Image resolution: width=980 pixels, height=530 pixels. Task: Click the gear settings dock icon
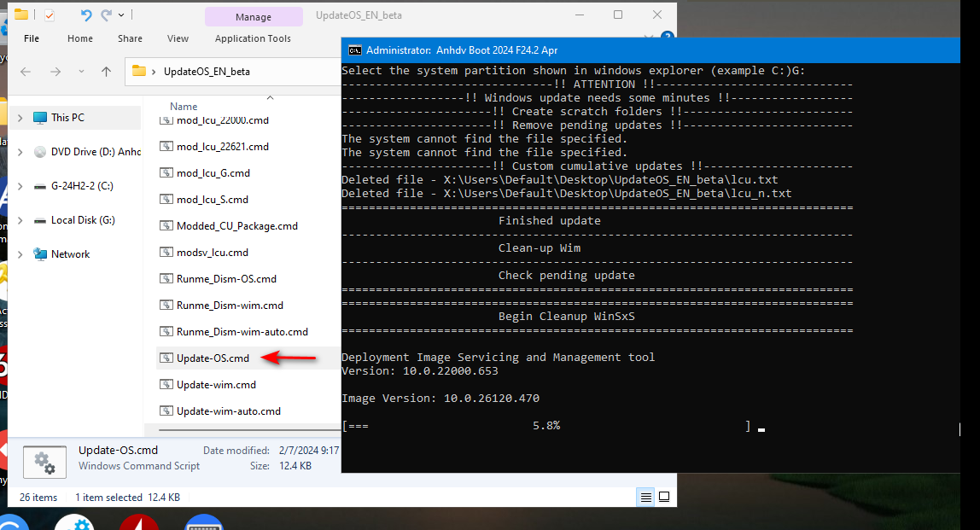click(x=74, y=523)
